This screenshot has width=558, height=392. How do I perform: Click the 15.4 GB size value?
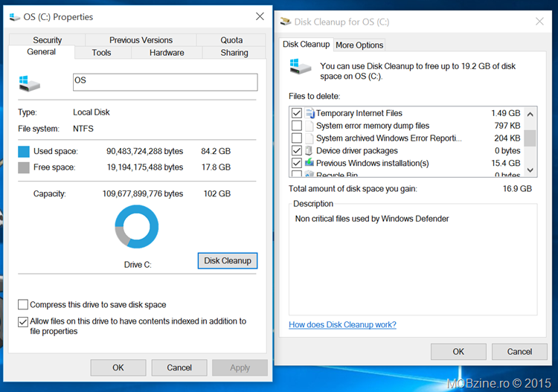click(506, 163)
